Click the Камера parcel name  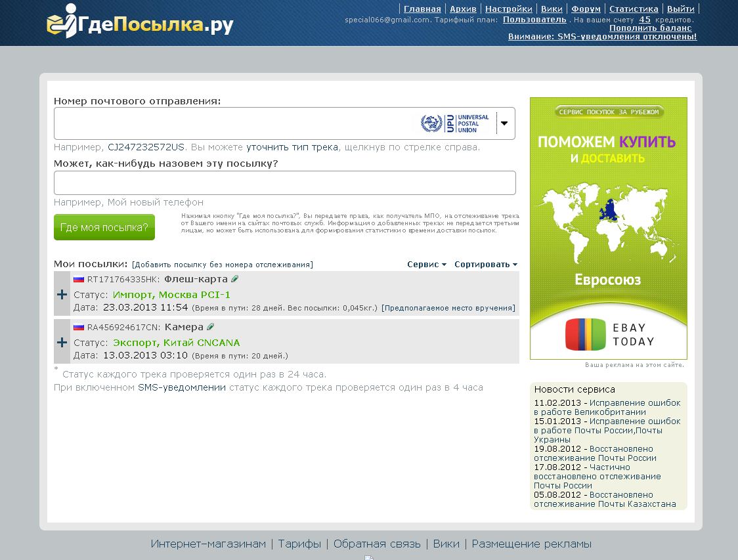point(184,327)
